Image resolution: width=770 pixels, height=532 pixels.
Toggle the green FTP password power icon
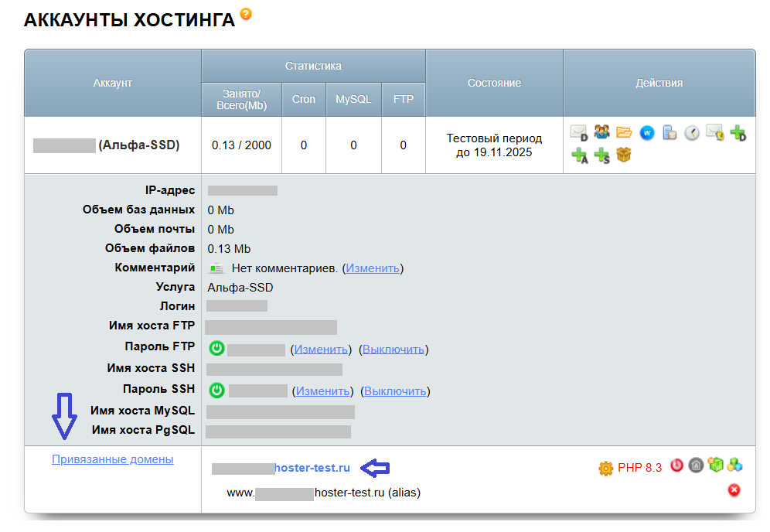(x=216, y=349)
